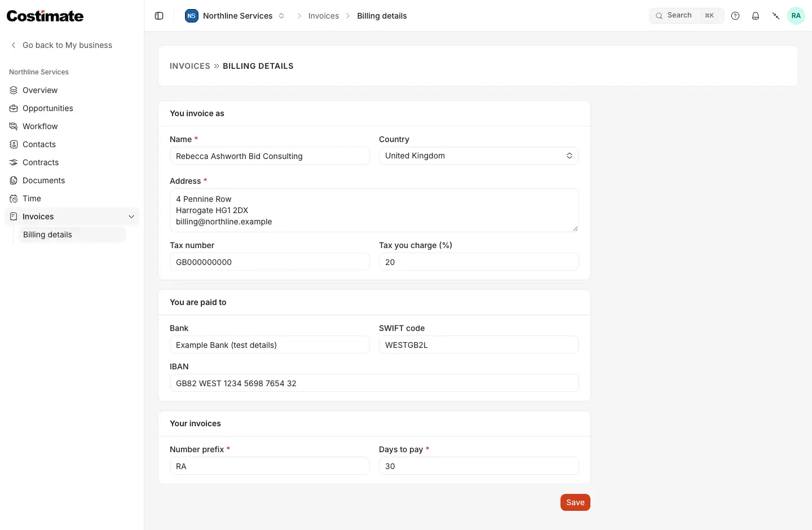
Task: Click Invoices in the top breadcrumb
Action: [324, 16]
